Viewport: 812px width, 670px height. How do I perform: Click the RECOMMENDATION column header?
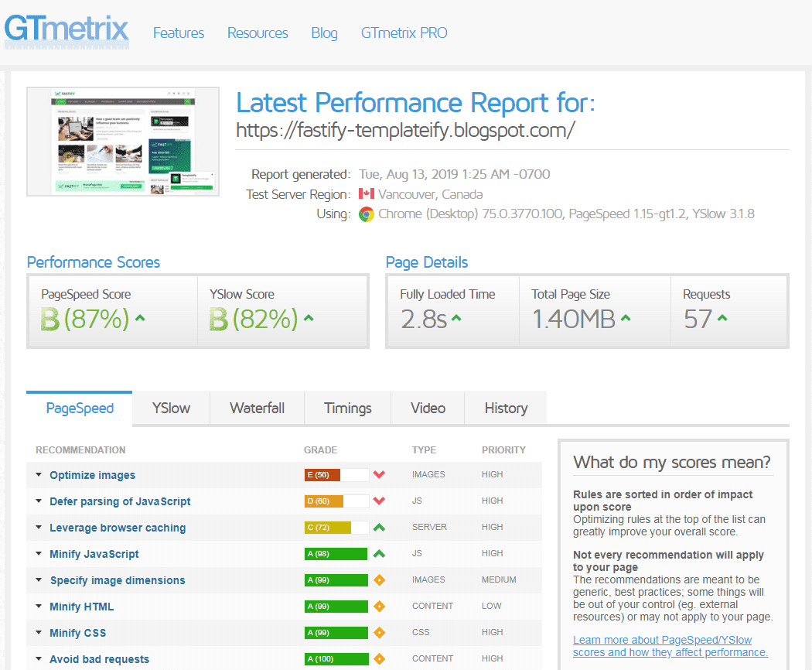[80, 450]
